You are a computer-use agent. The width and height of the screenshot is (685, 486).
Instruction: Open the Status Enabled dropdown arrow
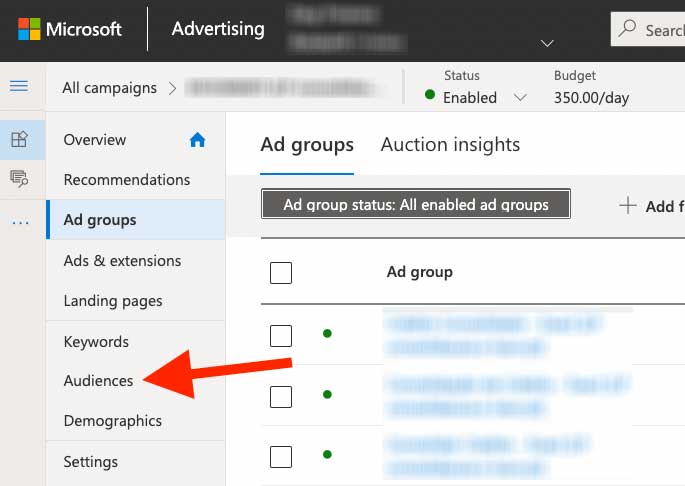pyautogui.click(x=520, y=97)
